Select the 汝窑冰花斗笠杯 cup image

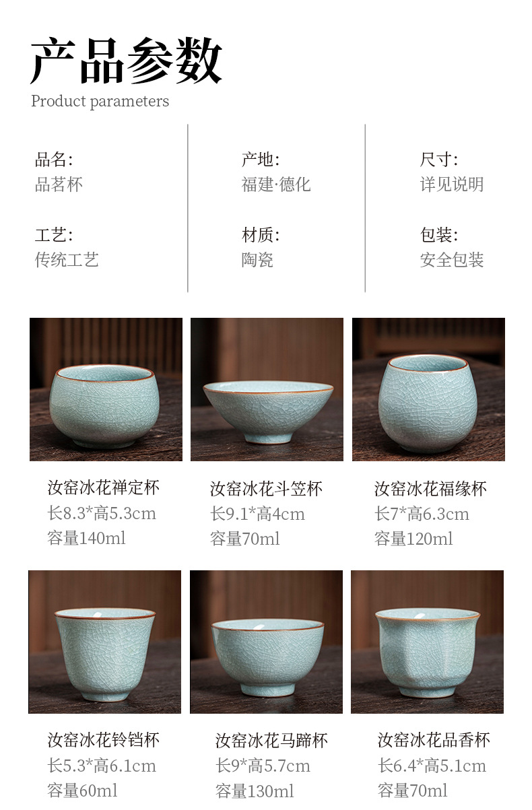click(267, 389)
